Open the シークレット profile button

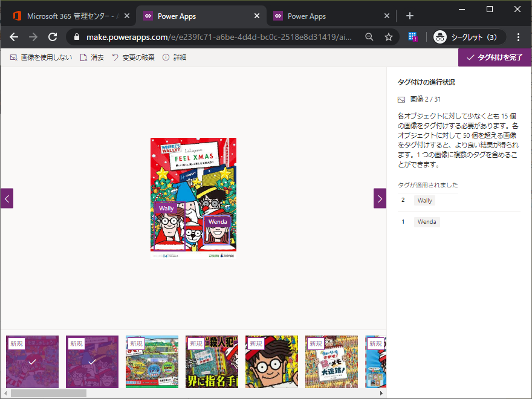466,37
